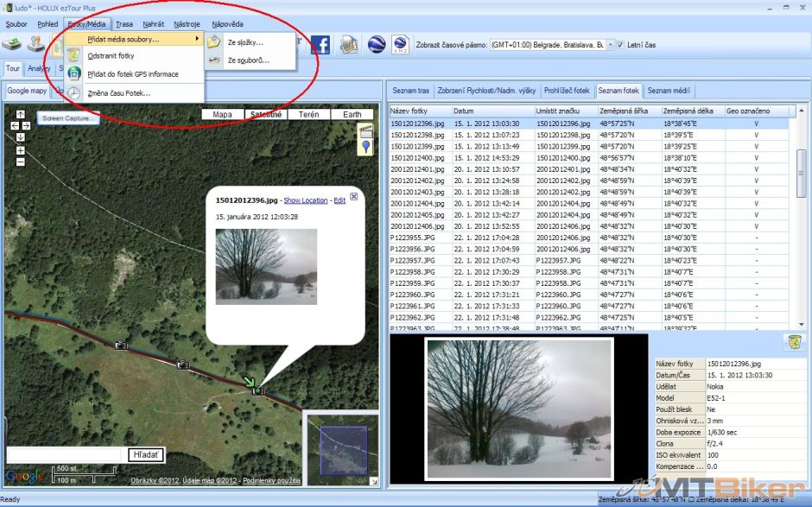Click the KMZ export globe icon
Image resolution: width=812 pixels, height=507 pixels.
pos(400,44)
